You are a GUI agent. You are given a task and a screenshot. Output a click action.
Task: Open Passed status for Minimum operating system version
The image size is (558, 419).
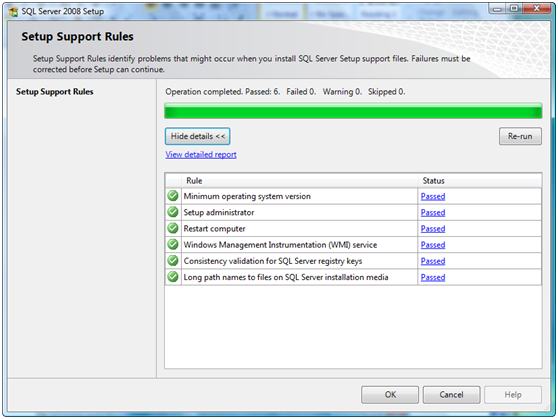point(433,196)
